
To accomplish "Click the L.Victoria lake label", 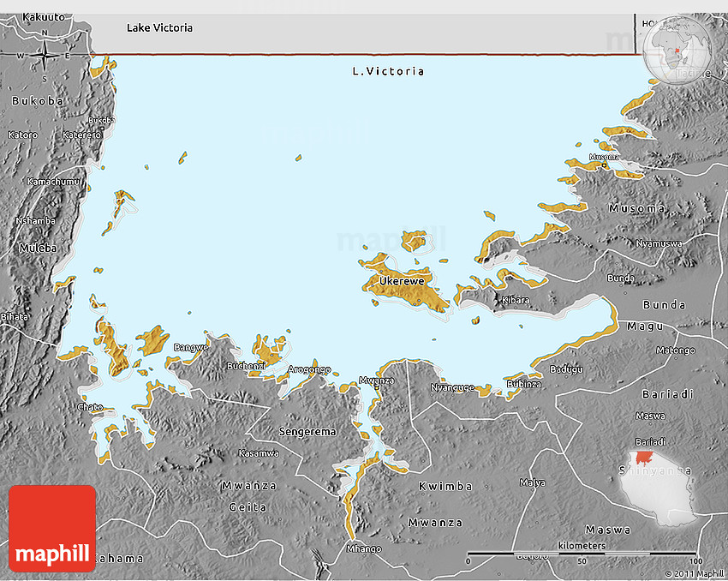I will (388, 71).
